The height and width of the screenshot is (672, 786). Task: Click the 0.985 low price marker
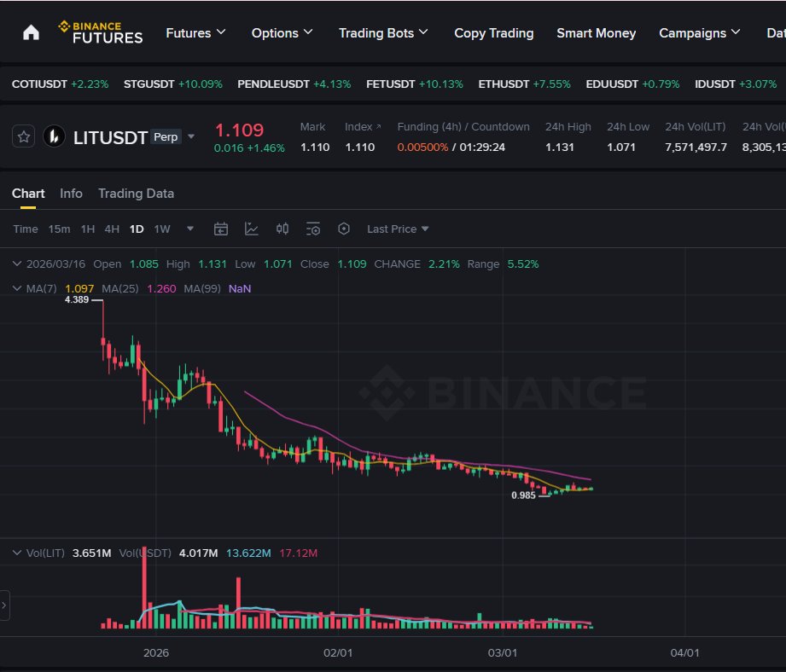[x=523, y=495]
